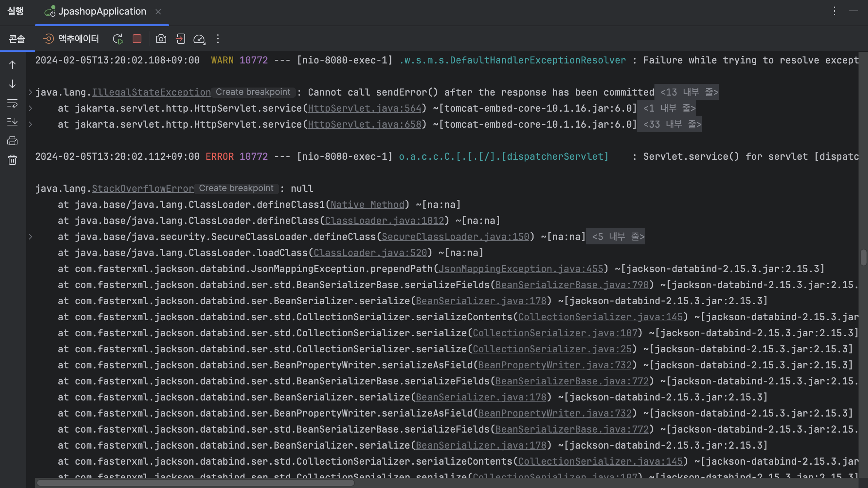The height and width of the screenshot is (488, 868).
Task: Open the BeanSerializerBase.java:790 link
Action: tap(572, 285)
